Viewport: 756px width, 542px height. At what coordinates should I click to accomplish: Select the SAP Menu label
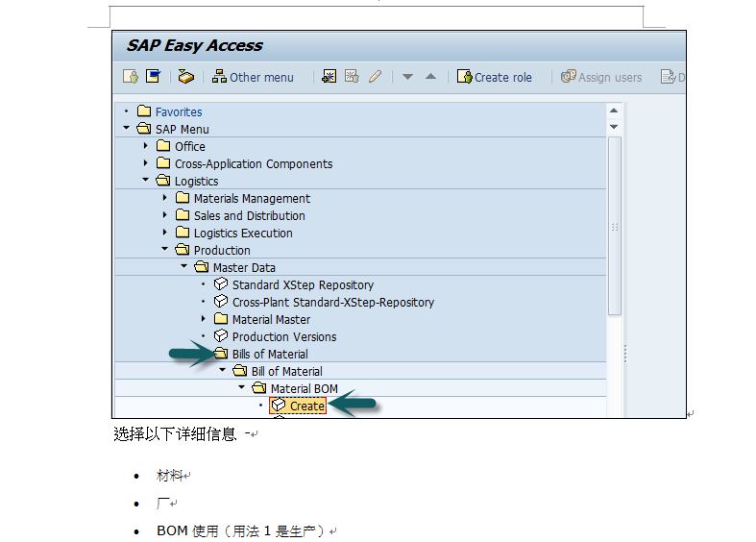tap(183, 129)
